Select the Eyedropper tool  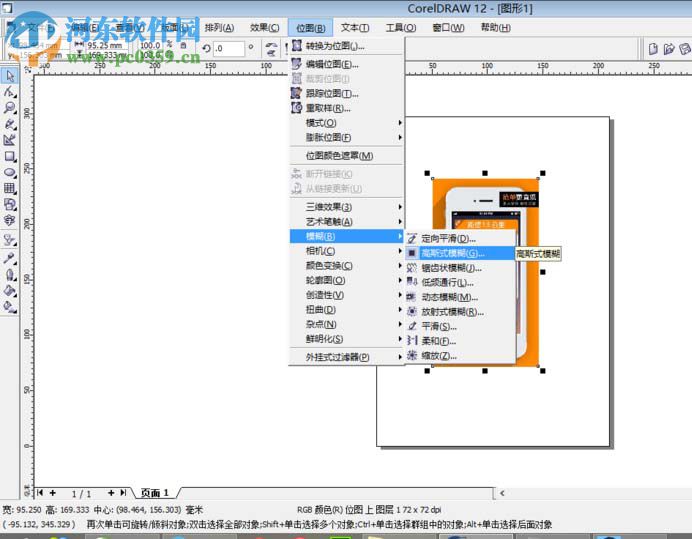(10, 258)
